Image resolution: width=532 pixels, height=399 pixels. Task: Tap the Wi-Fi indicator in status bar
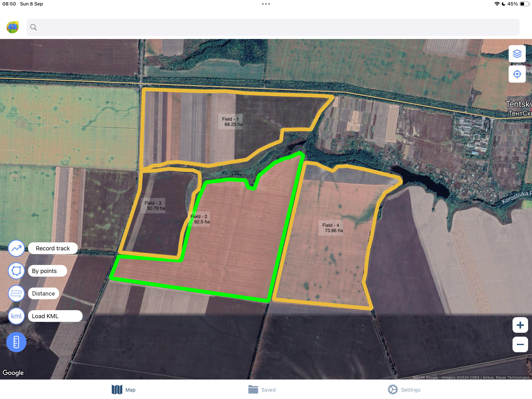click(x=497, y=4)
